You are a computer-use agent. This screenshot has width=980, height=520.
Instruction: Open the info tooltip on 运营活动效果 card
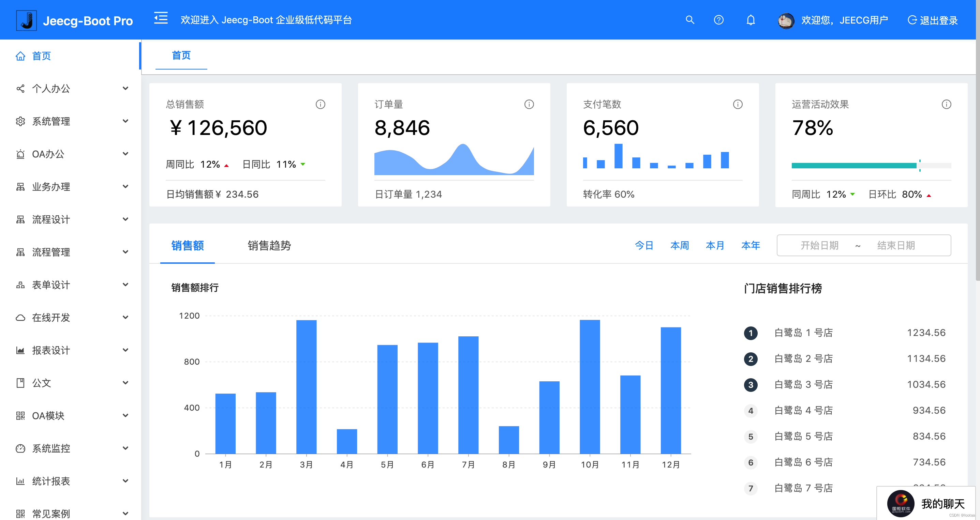(x=947, y=104)
